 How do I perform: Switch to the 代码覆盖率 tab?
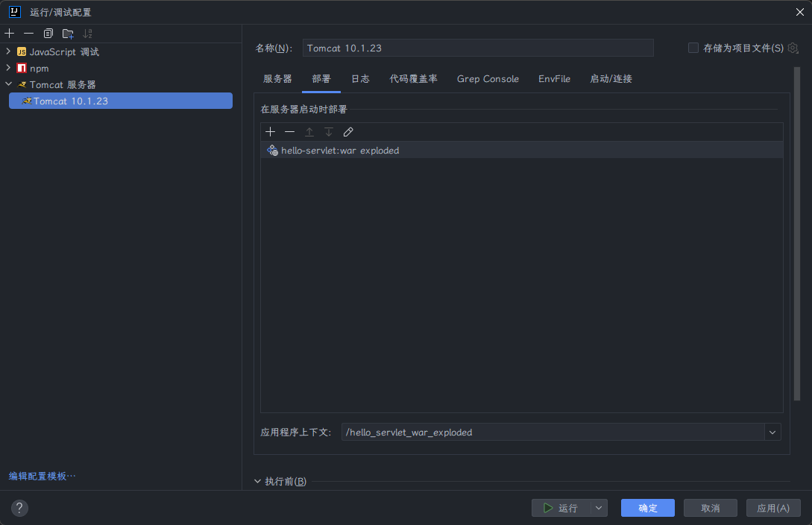(x=413, y=79)
